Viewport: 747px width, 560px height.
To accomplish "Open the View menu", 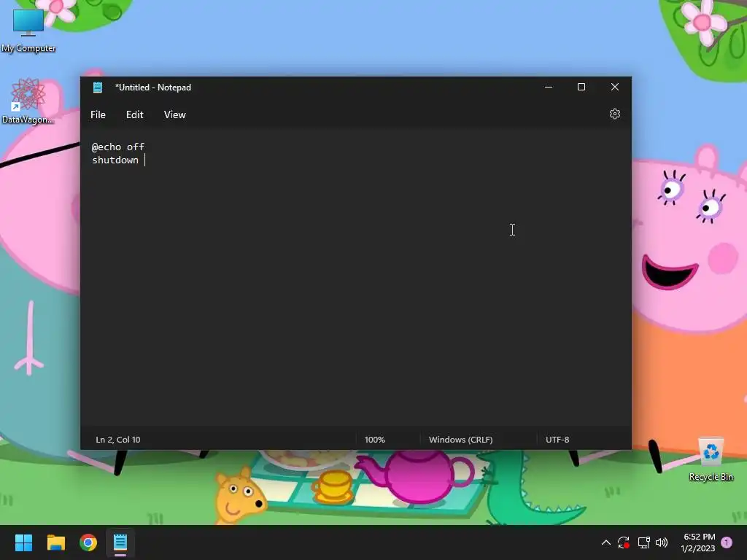I will pos(175,114).
